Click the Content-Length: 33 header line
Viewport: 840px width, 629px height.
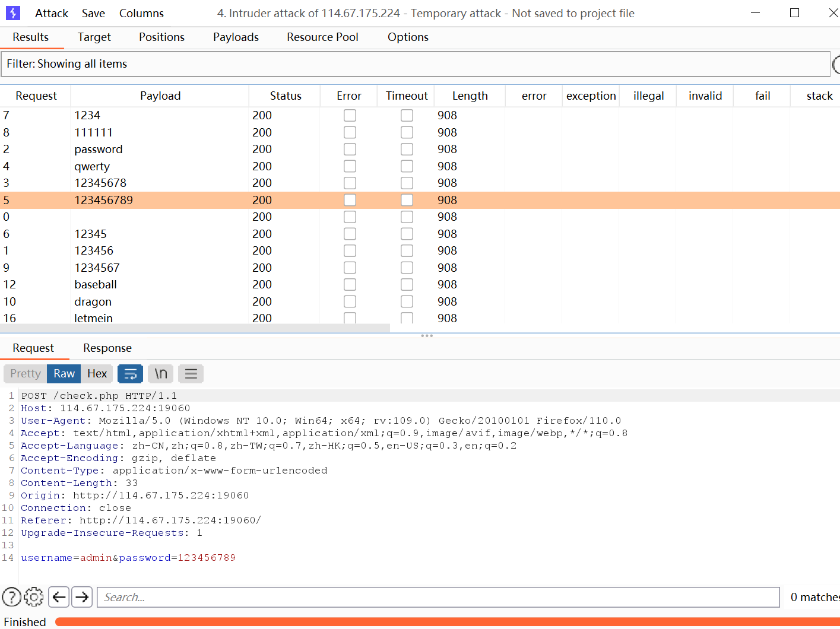79,482
